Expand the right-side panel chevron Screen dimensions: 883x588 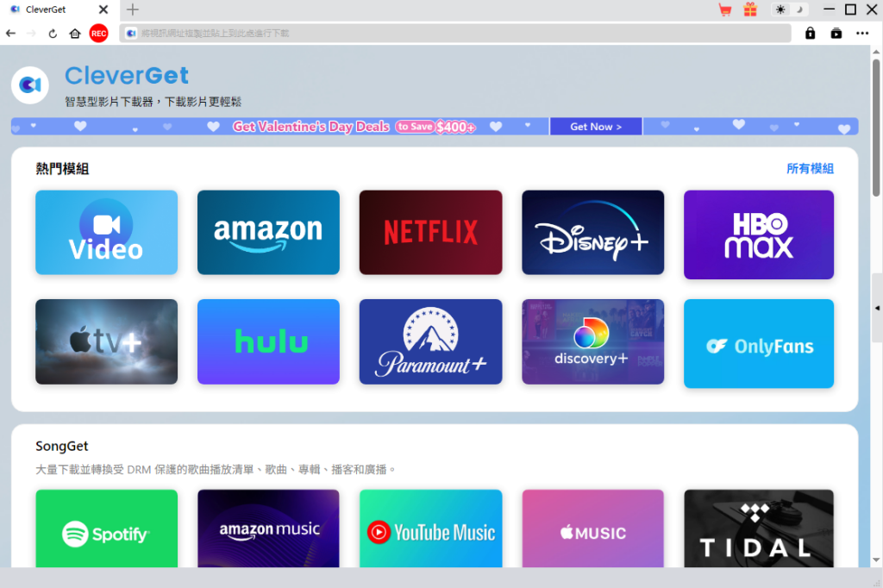pyautogui.click(x=875, y=308)
